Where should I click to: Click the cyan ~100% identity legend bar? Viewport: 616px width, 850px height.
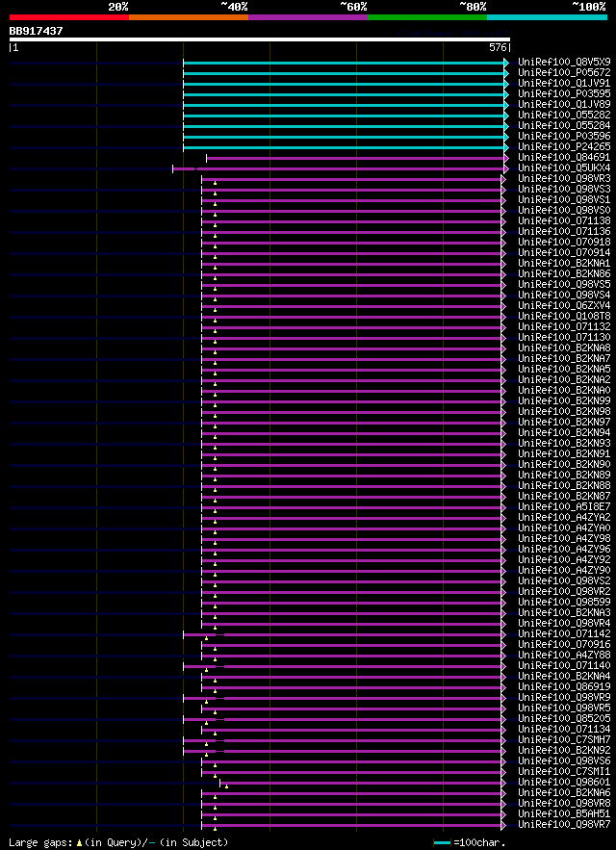click(x=547, y=17)
